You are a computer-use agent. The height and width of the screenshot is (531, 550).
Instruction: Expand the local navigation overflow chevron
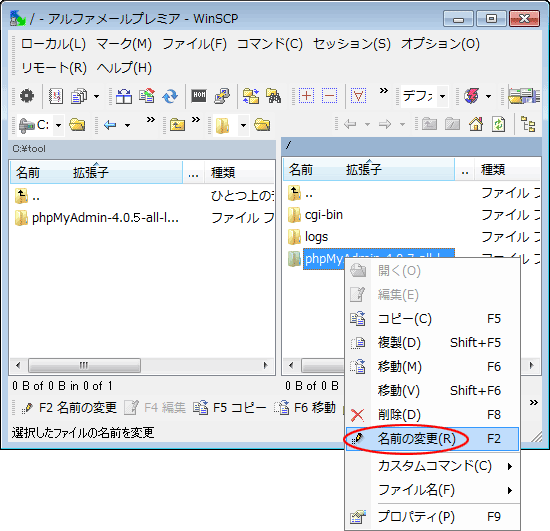151,120
